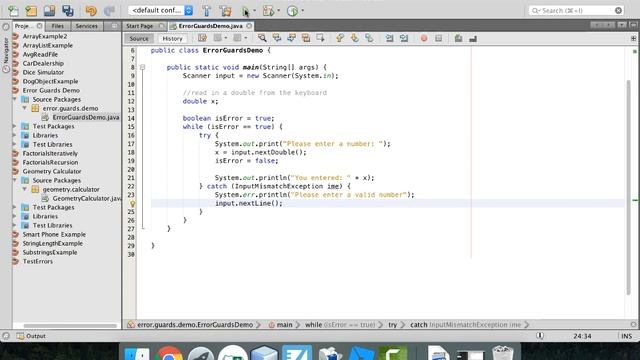Collapse the main method fold at line 8
The height and width of the screenshot is (360, 640).
point(142,67)
